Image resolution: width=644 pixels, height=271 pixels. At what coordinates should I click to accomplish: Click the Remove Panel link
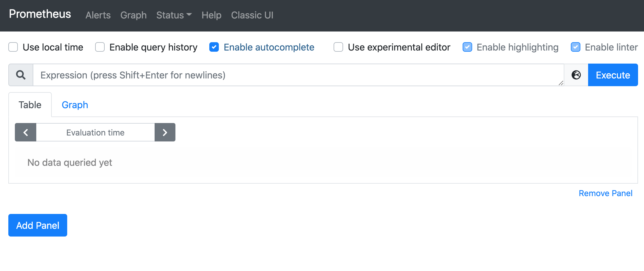pyautogui.click(x=605, y=193)
